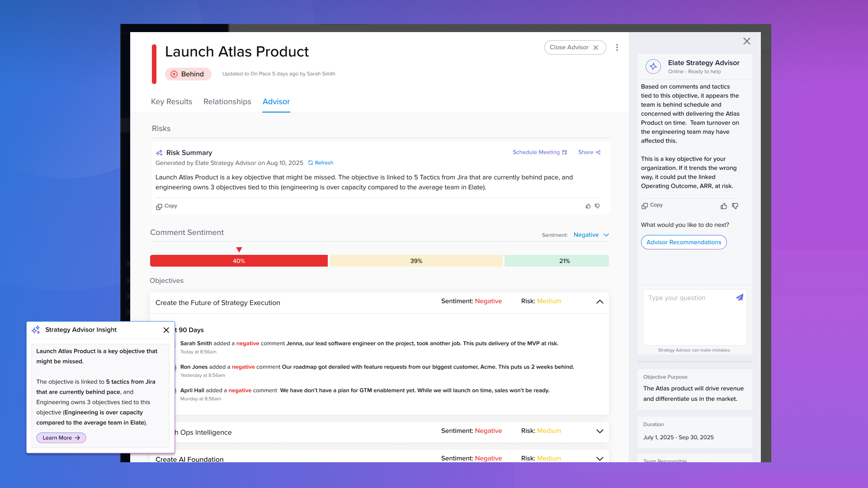Open the Sentiment Negative dropdown
Screen dimensions: 868x488
click(591, 235)
